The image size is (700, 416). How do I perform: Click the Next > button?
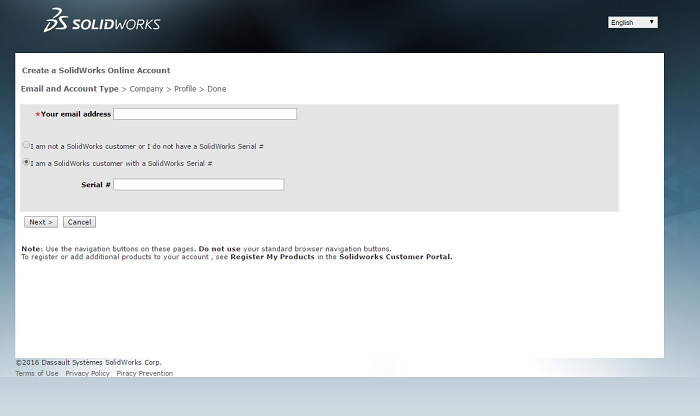click(41, 222)
